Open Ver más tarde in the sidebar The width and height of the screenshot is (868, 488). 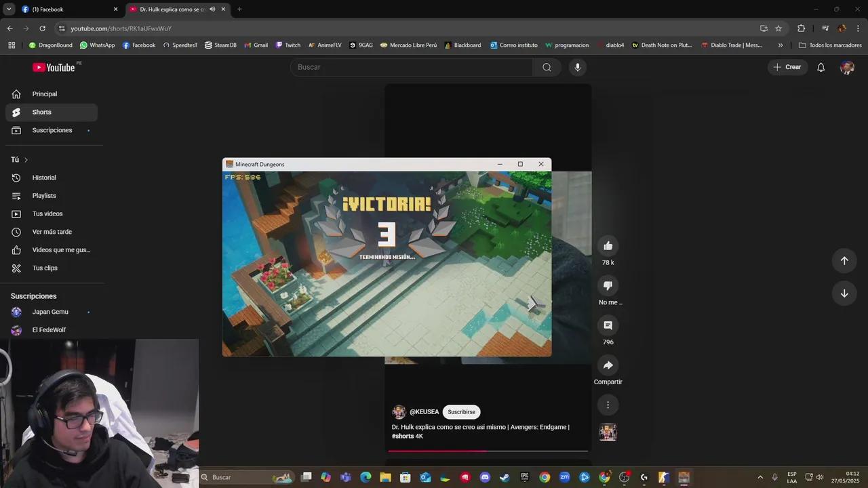(x=52, y=232)
